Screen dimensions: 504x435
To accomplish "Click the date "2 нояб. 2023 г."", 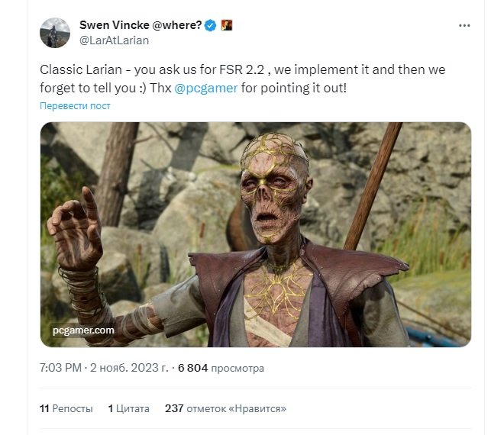I will click(x=128, y=368).
